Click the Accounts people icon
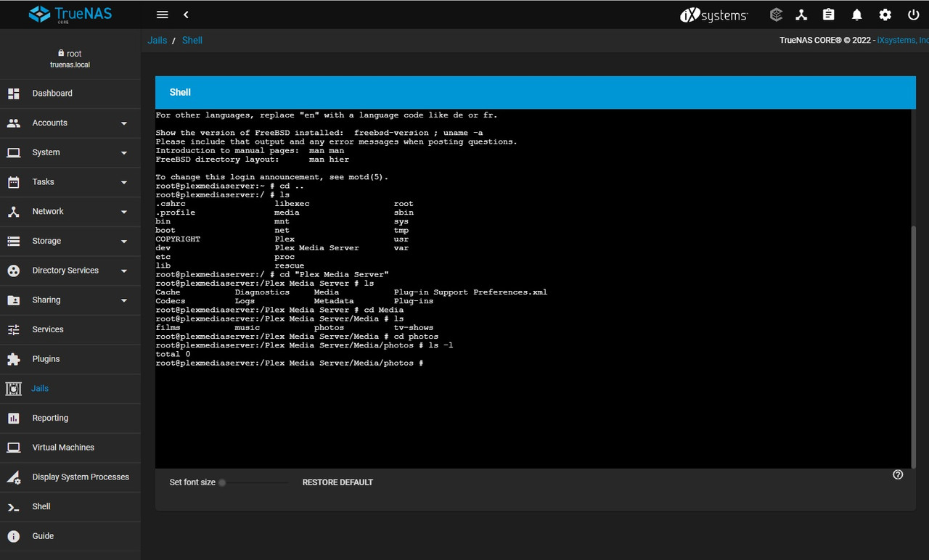929x560 pixels. pos(14,123)
